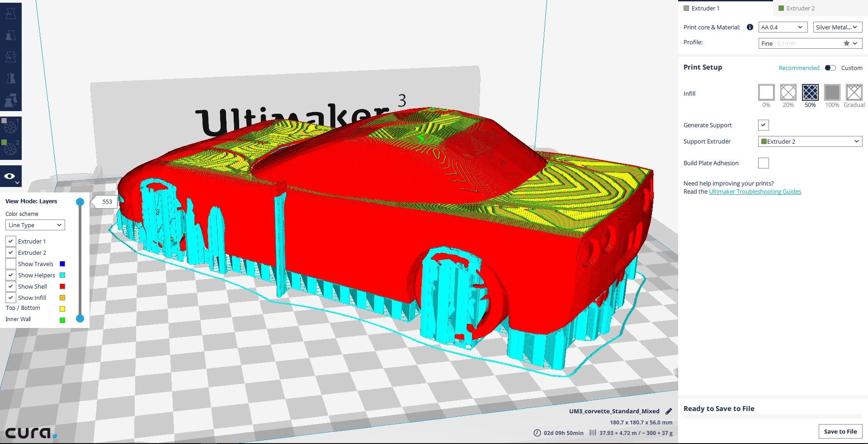Select the Scale tool in the left toolbar
The image size is (868, 444).
[11, 35]
